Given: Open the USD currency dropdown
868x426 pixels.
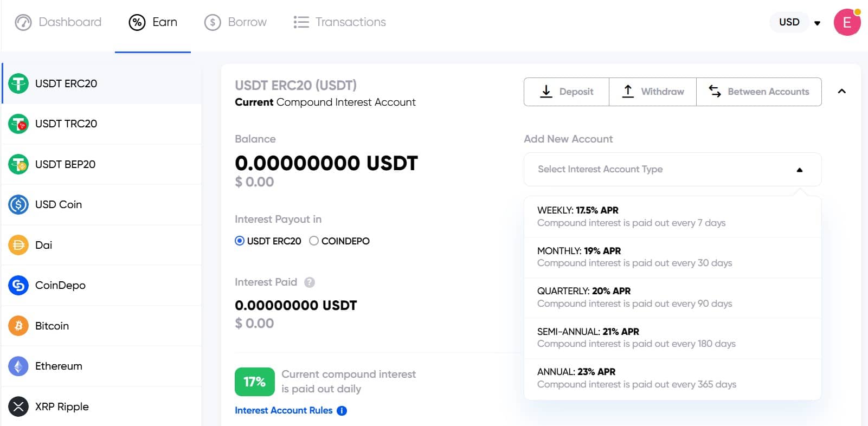Looking at the screenshot, I should click(x=796, y=22).
